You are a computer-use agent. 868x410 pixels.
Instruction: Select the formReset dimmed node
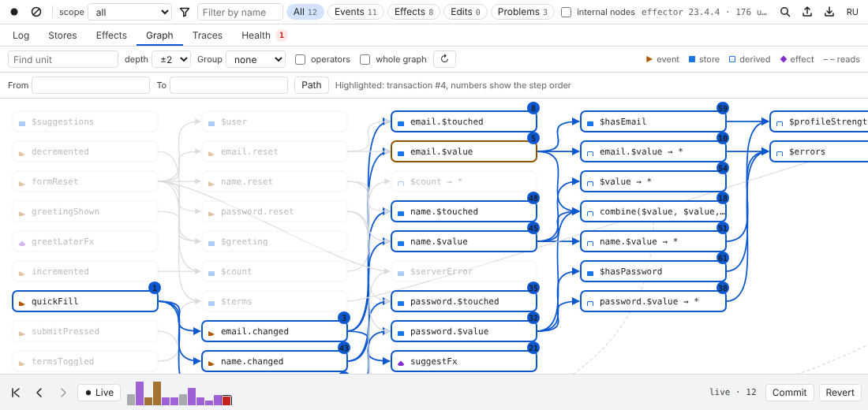click(85, 181)
